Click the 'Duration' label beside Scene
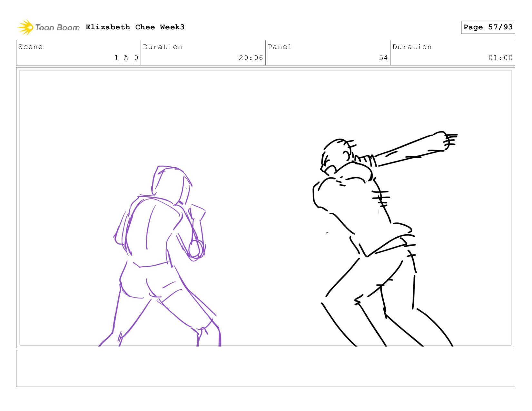 click(x=163, y=47)
